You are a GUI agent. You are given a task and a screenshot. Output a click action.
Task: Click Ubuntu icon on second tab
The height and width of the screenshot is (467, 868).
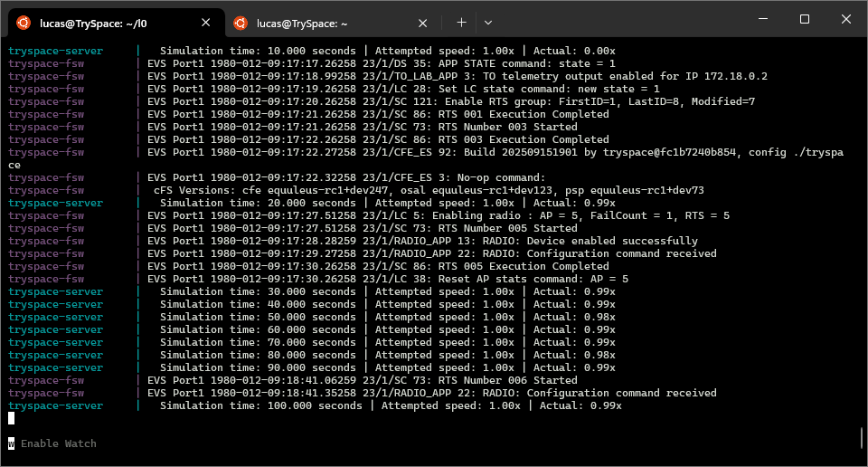[x=241, y=24]
